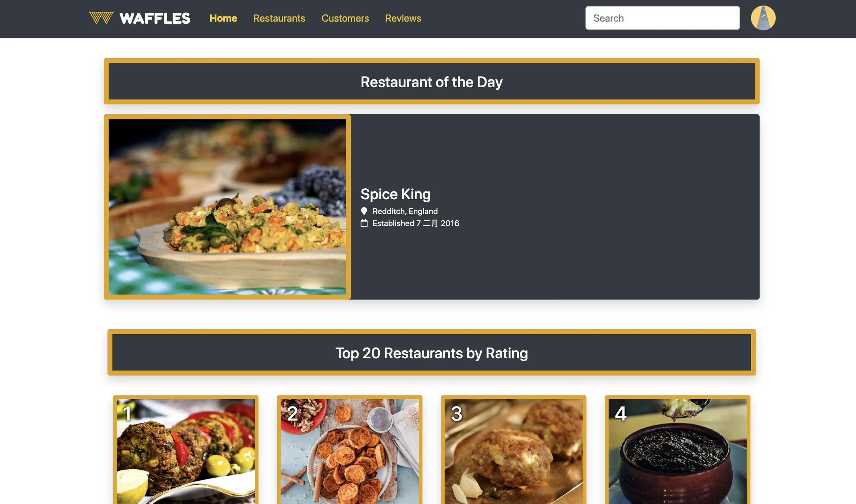This screenshot has height=504, width=856.
Task: Open the number 4 ranked restaurant card
Action: (x=678, y=450)
